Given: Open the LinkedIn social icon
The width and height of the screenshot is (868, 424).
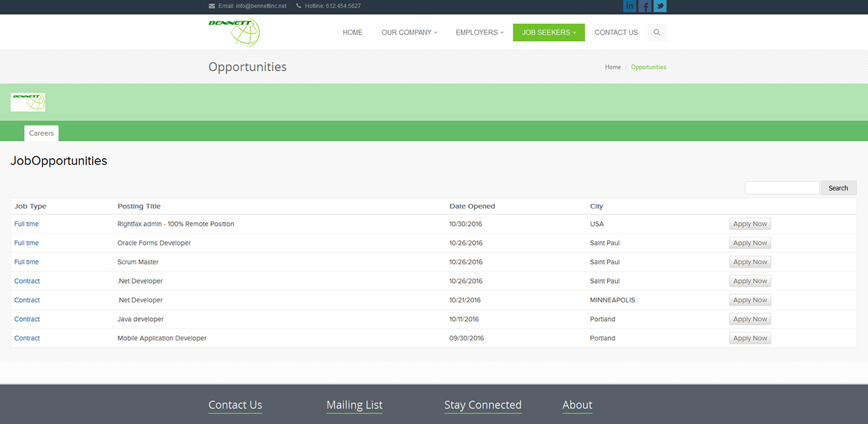Looking at the screenshot, I should [x=630, y=6].
